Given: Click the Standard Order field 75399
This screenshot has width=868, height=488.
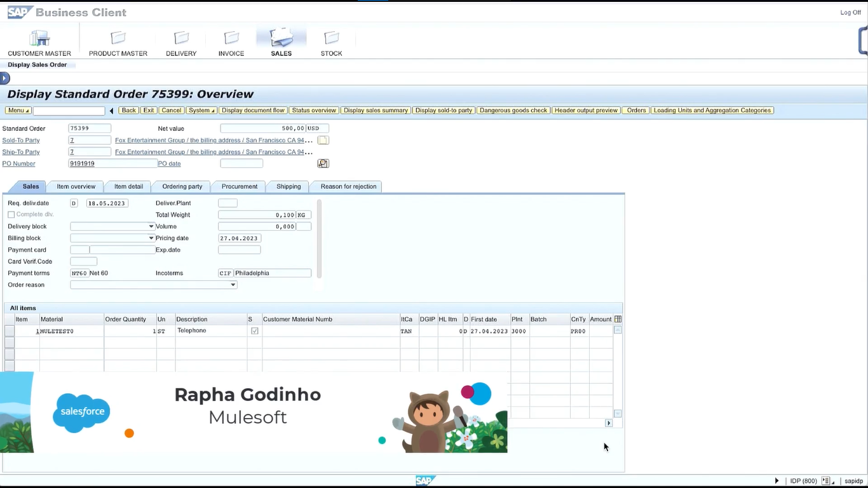Looking at the screenshot, I should pyautogui.click(x=90, y=128).
